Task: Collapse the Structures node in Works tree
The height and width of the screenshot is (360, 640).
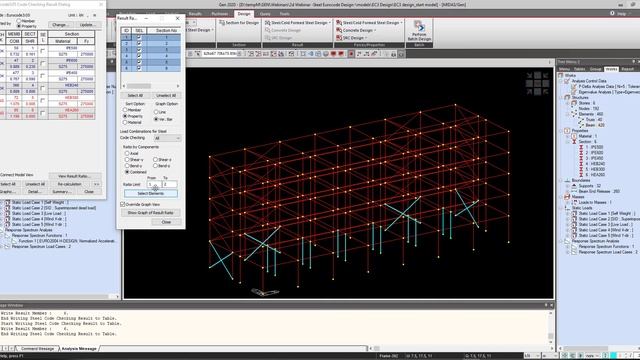Action: [x=561, y=98]
